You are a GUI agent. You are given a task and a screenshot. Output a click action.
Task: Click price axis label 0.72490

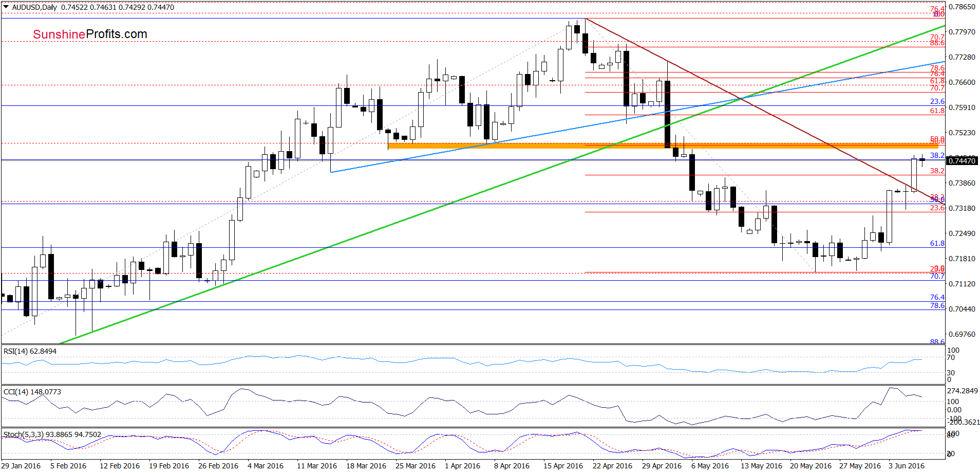click(x=962, y=233)
